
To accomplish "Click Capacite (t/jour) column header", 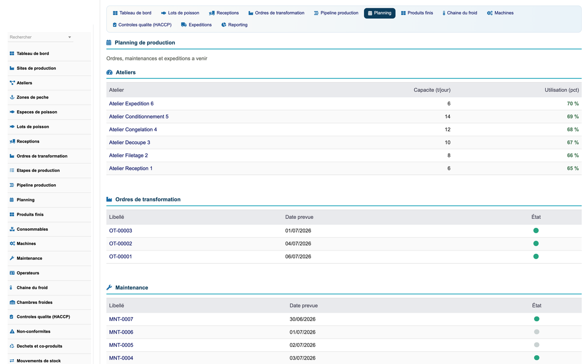I will tap(432, 90).
